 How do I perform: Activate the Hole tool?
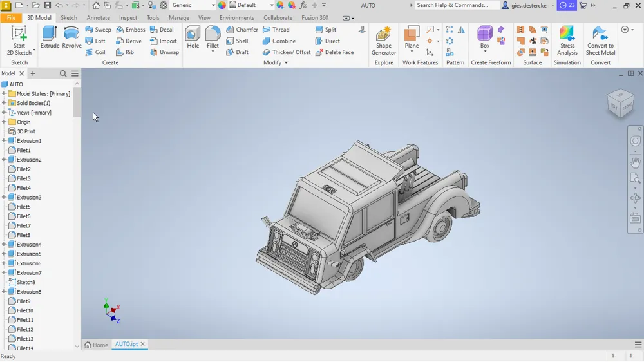[x=193, y=37]
